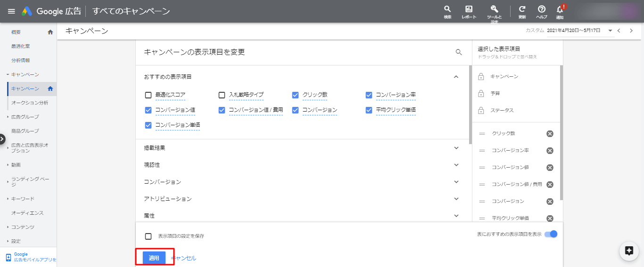Expand the コンバージョン section chevron
644x267 pixels.
coord(456,182)
